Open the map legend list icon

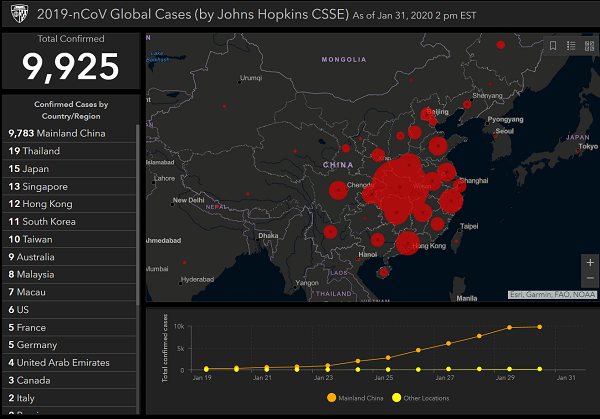[x=571, y=46]
